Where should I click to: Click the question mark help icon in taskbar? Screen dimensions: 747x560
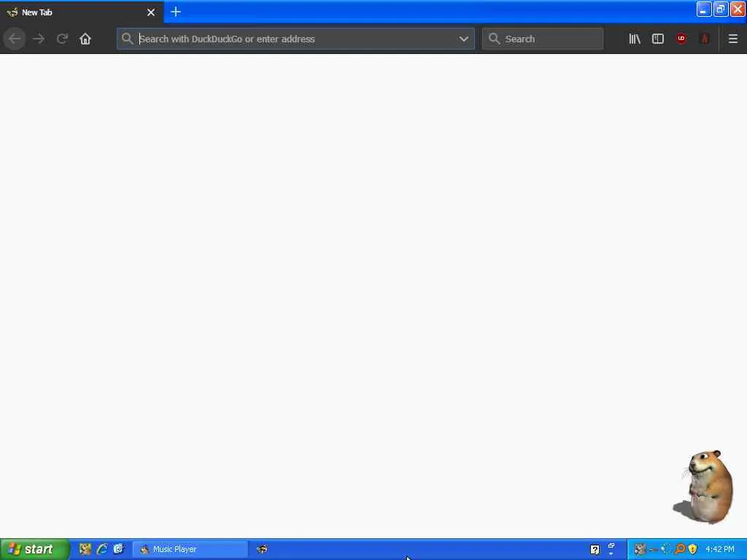[595, 550]
